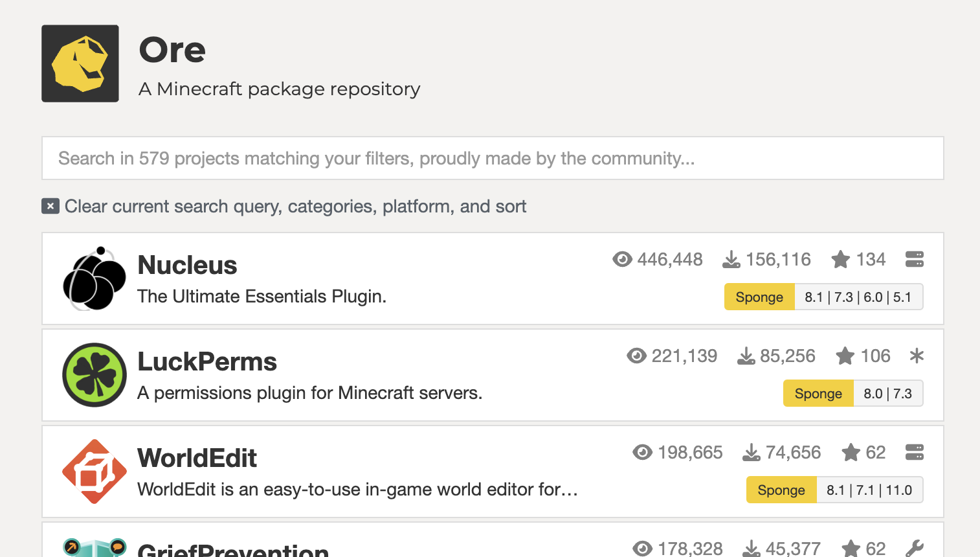This screenshot has height=557, width=980.
Task: Open the WorldEdit project title
Action: (x=197, y=458)
